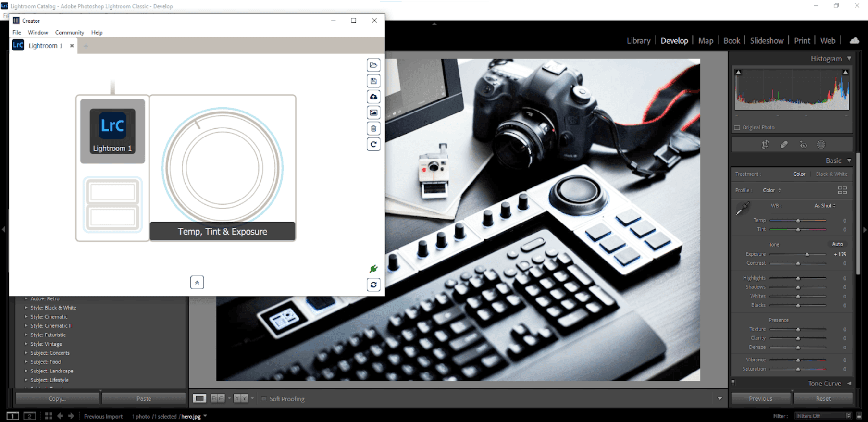Open the Masking circle tool
868x422 pixels.
tap(821, 144)
